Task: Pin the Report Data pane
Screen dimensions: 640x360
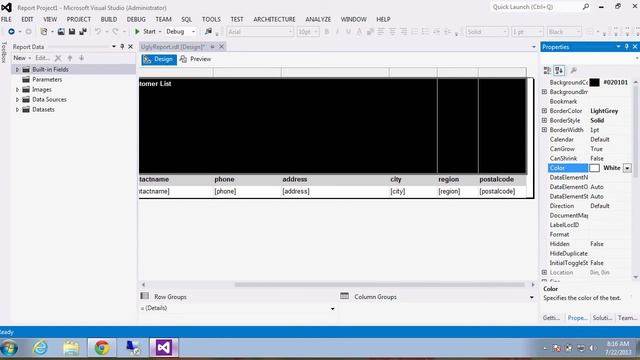Action: click(122, 47)
